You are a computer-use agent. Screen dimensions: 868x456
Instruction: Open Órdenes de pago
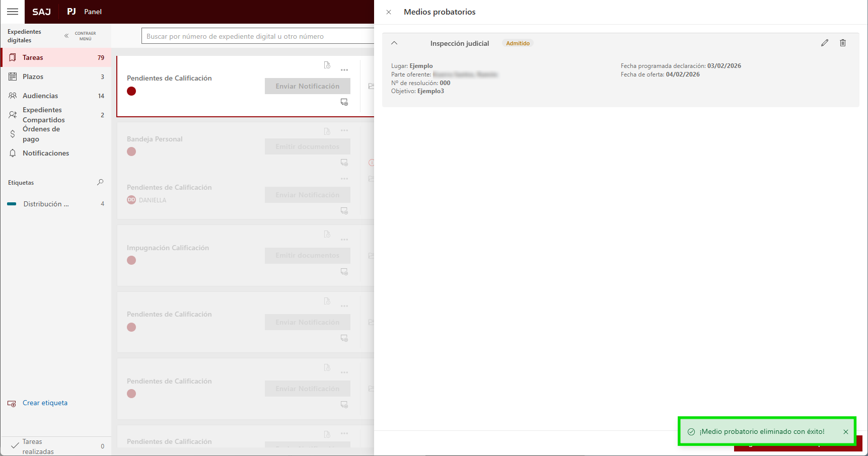[x=41, y=134]
